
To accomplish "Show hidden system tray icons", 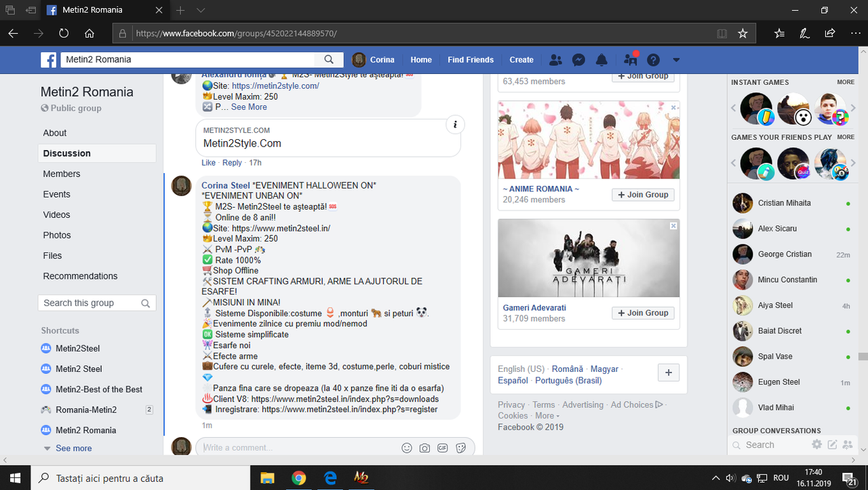I will tap(715, 478).
